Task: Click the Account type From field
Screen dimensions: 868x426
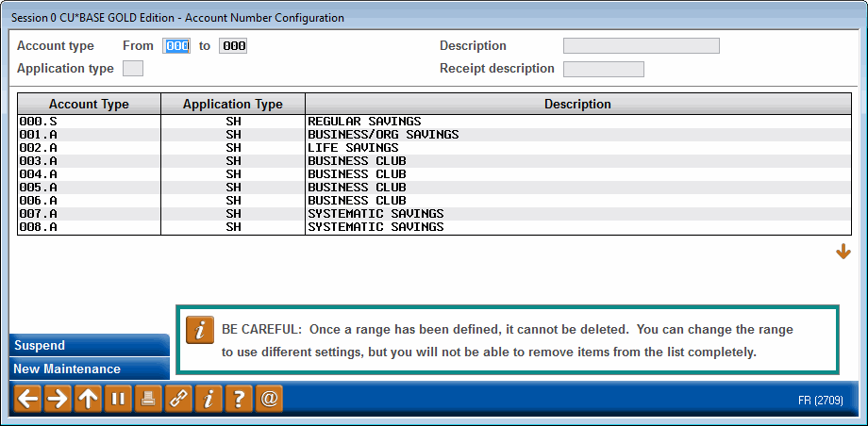Action: (x=176, y=46)
